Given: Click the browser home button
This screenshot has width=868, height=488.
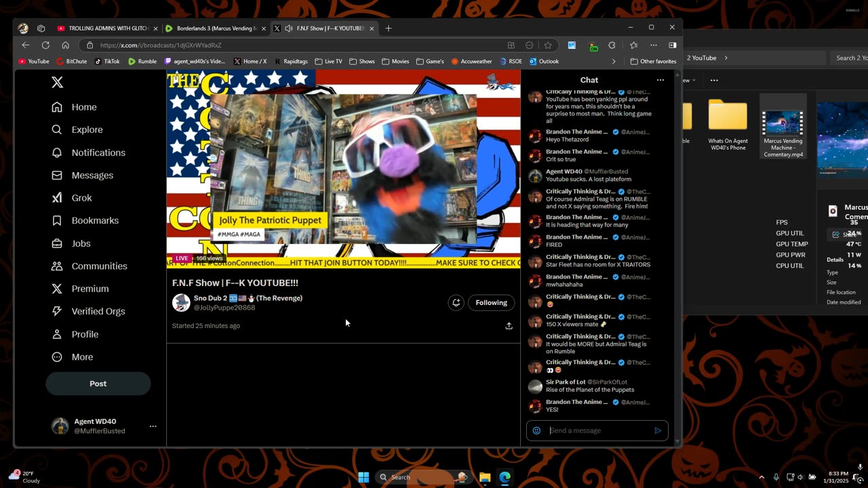Looking at the screenshot, I should [x=65, y=45].
